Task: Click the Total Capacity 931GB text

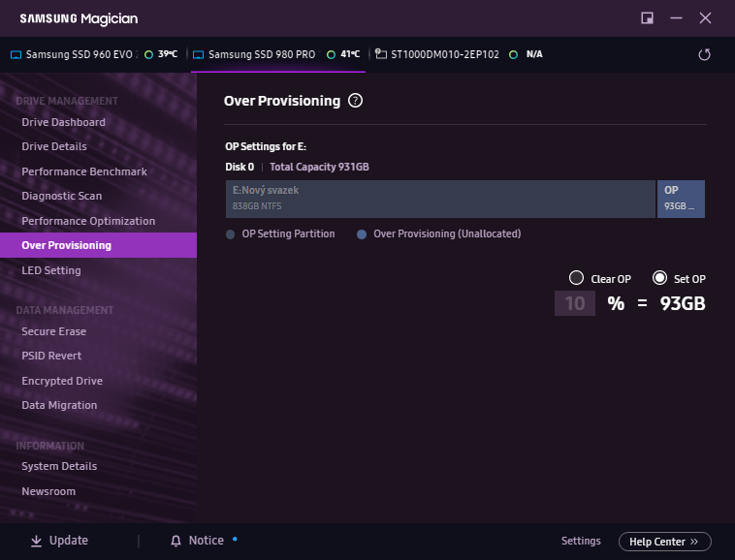Action: tap(319, 167)
